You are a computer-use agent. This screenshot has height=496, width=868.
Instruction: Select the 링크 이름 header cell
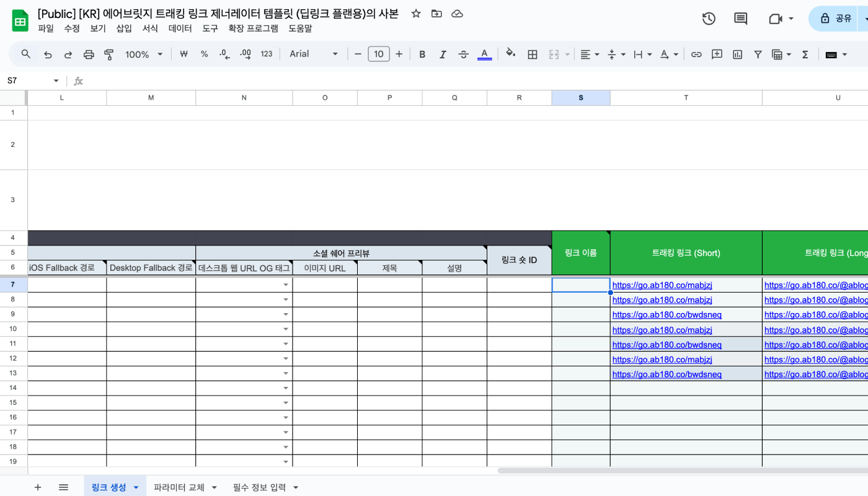581,252
